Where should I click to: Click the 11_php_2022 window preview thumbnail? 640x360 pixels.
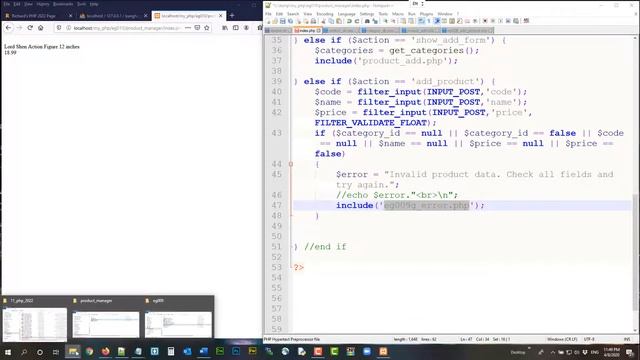(35, 324)
